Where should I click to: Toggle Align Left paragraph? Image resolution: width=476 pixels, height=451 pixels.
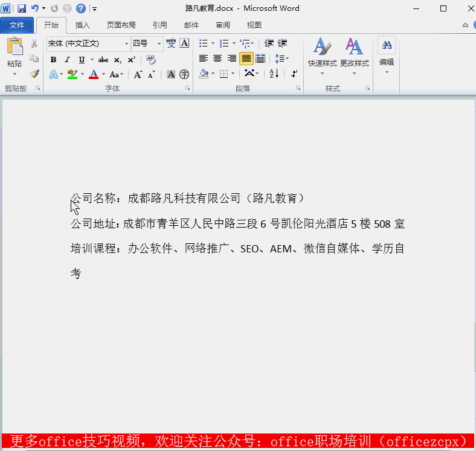point(204,59)
